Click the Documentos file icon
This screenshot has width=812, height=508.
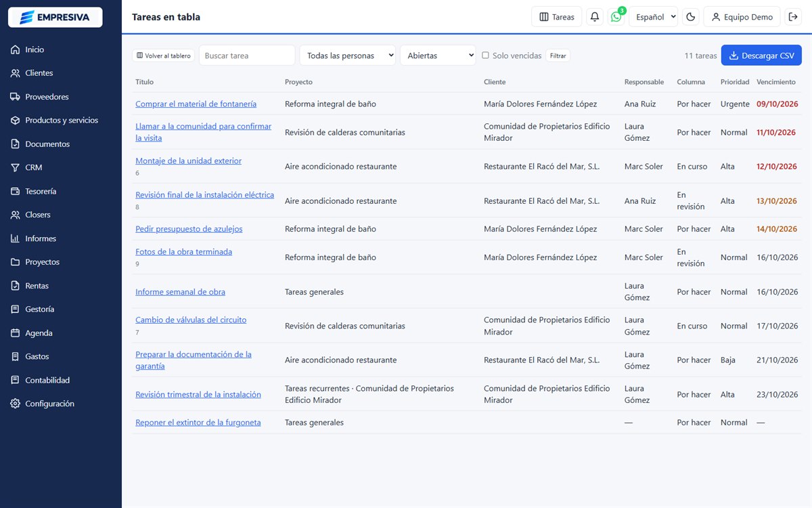(15, 144)
